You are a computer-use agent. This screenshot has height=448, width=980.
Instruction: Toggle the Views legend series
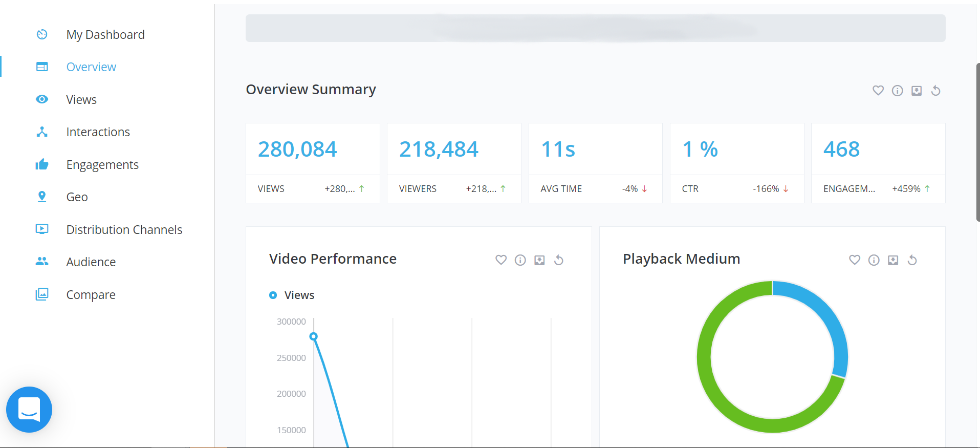[x=292, y=295]
